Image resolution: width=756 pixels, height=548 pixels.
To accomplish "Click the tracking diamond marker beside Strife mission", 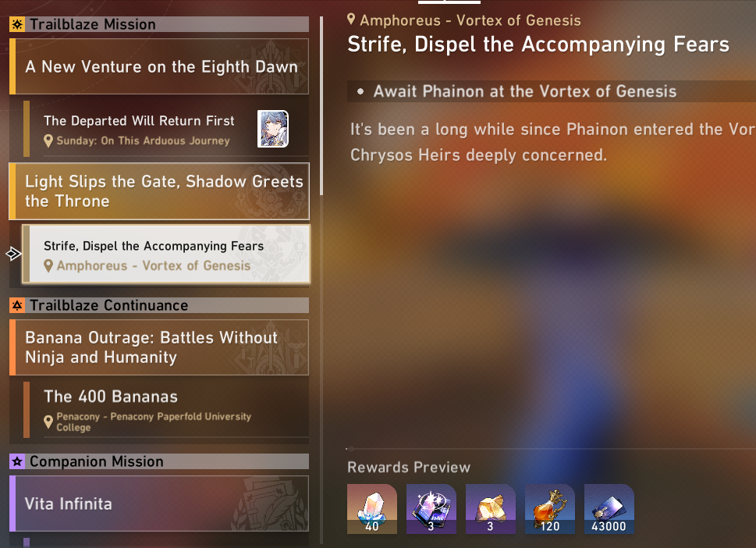I will pyautogui.click(x=13, y=253).
